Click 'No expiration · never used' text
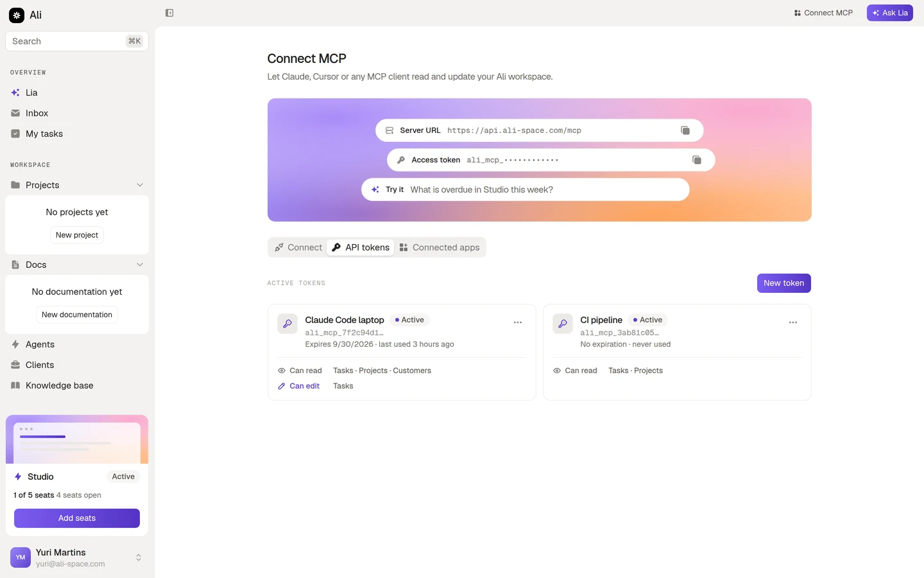924x578 pixels. point(625,344)
